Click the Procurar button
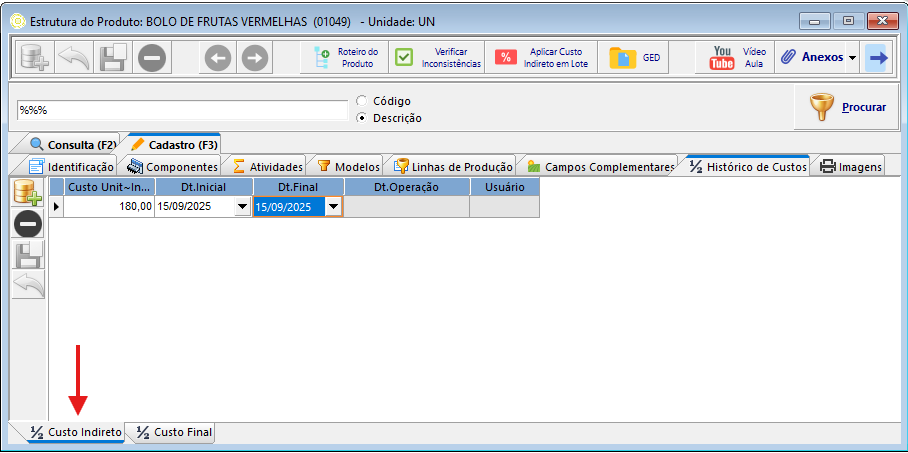The image size is (908, 453). [846, 107]
